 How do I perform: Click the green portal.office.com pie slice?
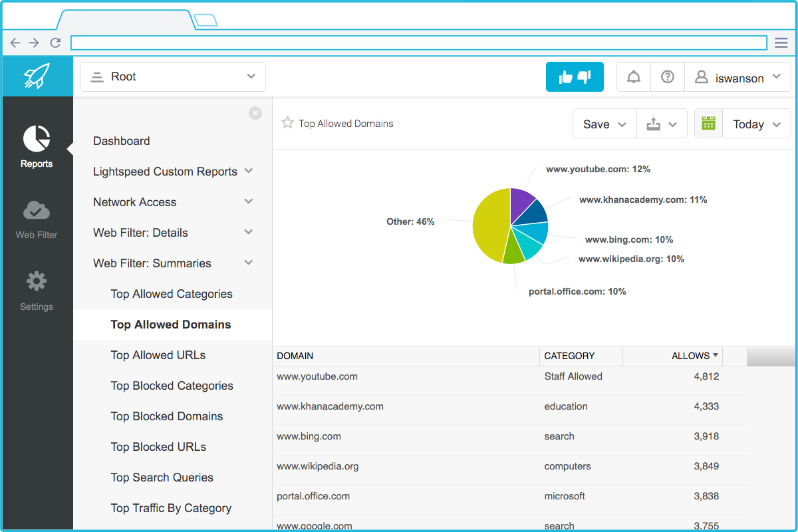(513, 249)
